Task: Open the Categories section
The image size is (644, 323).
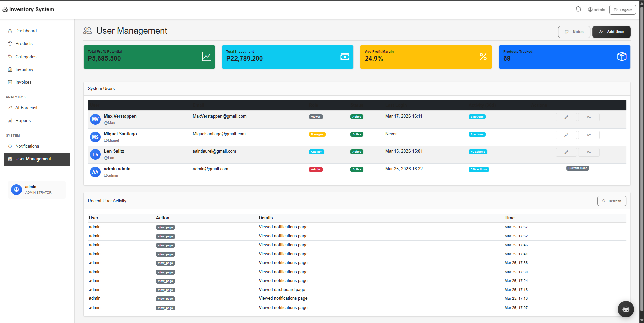Action: click(x=26, y=57)
